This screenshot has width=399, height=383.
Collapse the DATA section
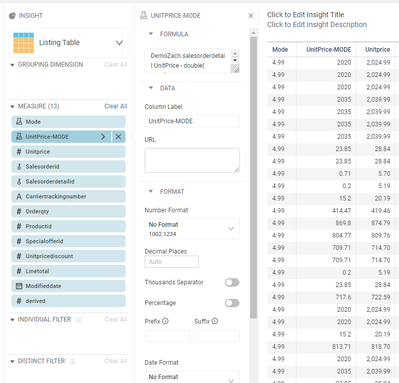click(151, 88)
